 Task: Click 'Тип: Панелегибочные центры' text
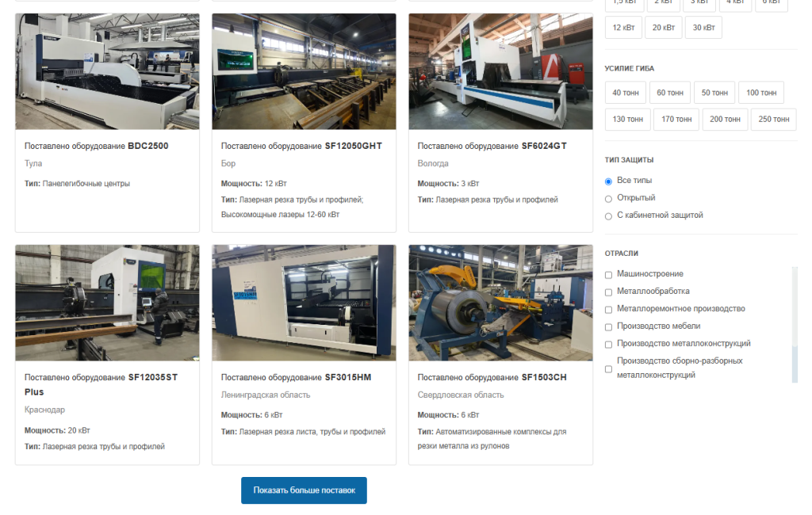point(77,184)
